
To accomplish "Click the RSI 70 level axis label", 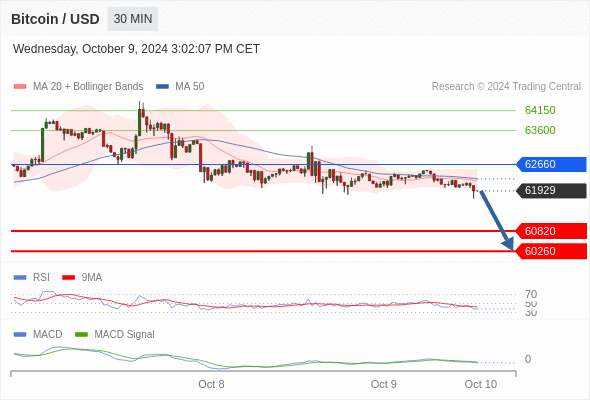I will coord(531,294).
